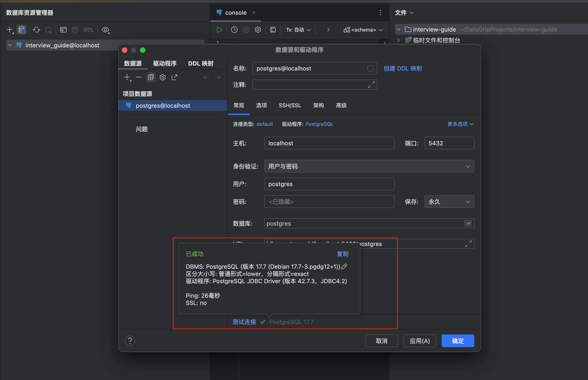This screenshot has height=380, width=588.
Task: Duplicate the data source icon
Action: coord(151,78)
